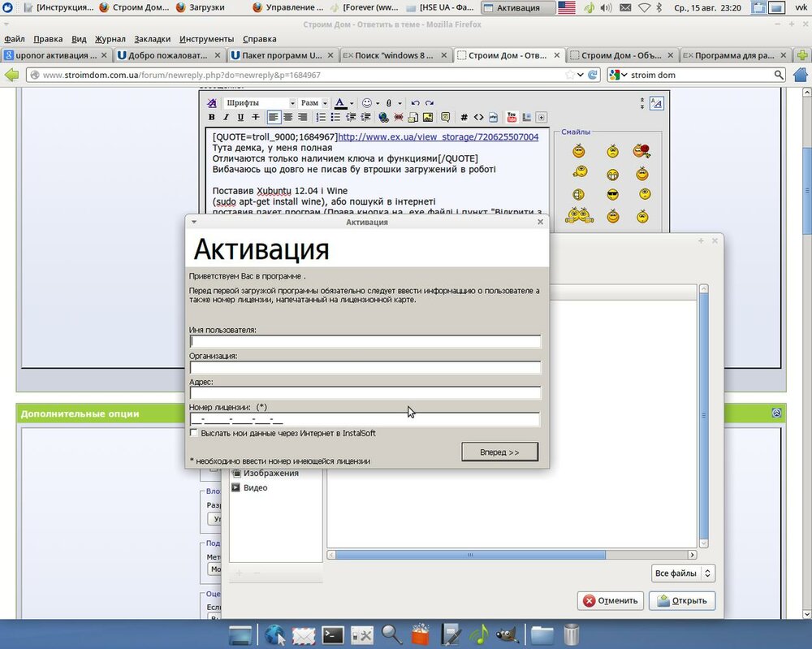Click the Отменить button in file dialog

pyautogui.click(x=611, y=601)
